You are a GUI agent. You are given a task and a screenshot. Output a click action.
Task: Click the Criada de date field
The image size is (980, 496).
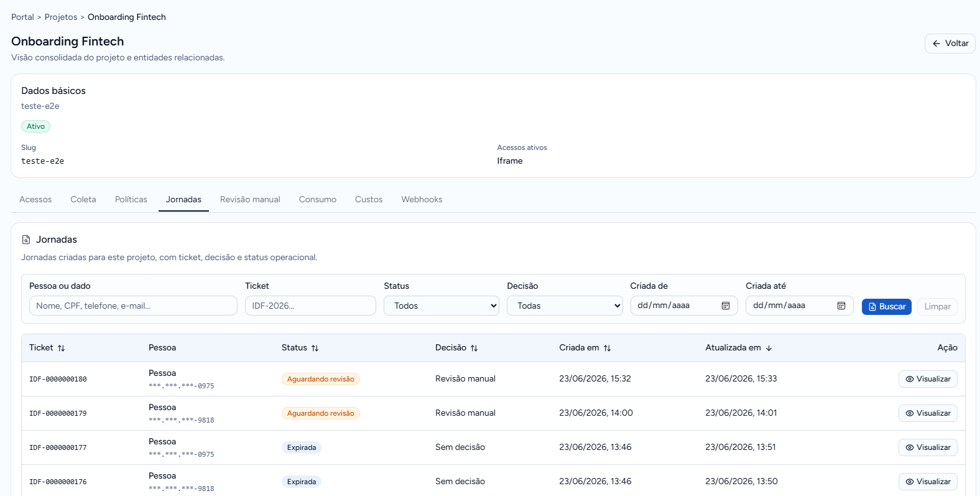coord(684,306)
